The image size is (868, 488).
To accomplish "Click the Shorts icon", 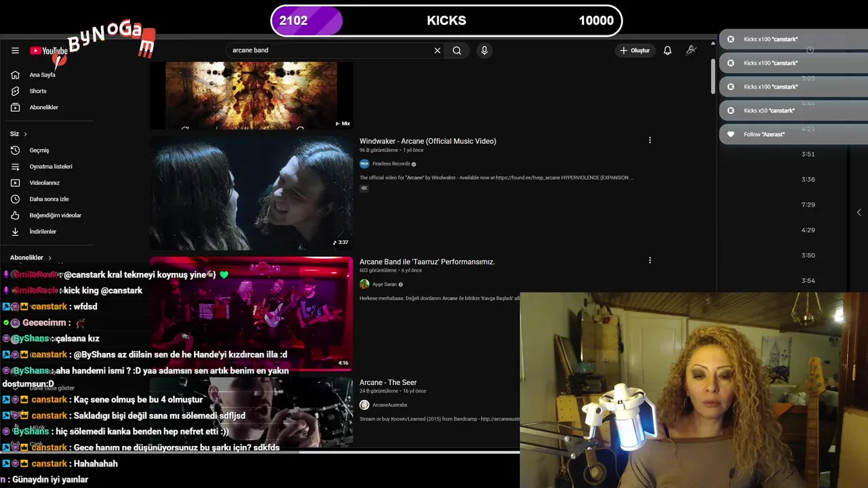I will [15, 91].
